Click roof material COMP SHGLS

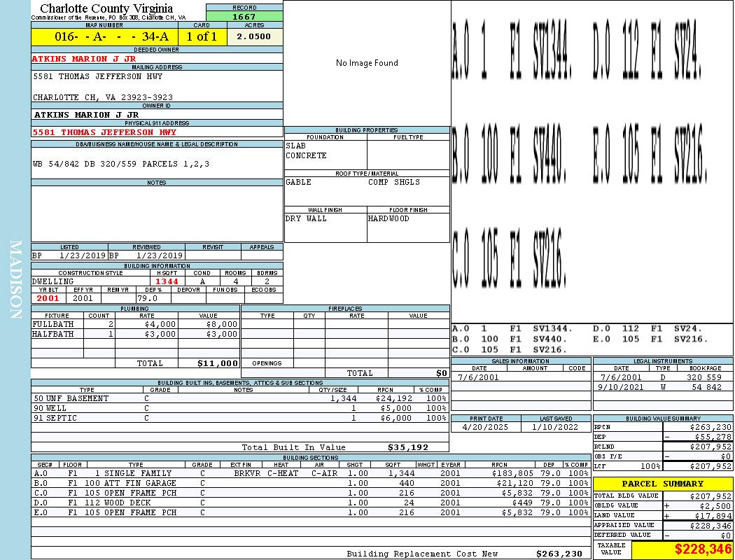[x=394, y=182]
